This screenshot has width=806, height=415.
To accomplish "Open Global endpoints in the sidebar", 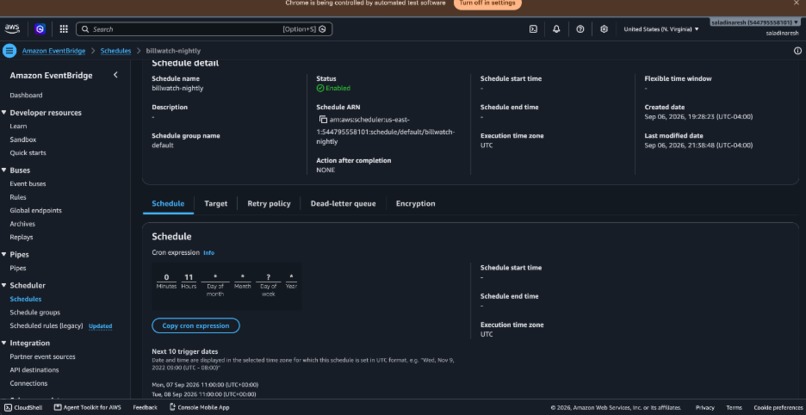I will tap(35, 210).
